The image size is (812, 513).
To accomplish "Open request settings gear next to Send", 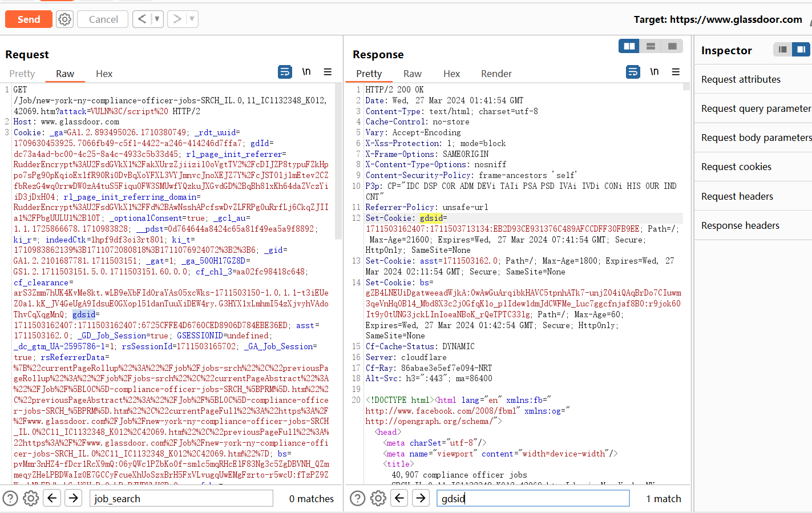I will pyautogui.click(x=65, y=19).
